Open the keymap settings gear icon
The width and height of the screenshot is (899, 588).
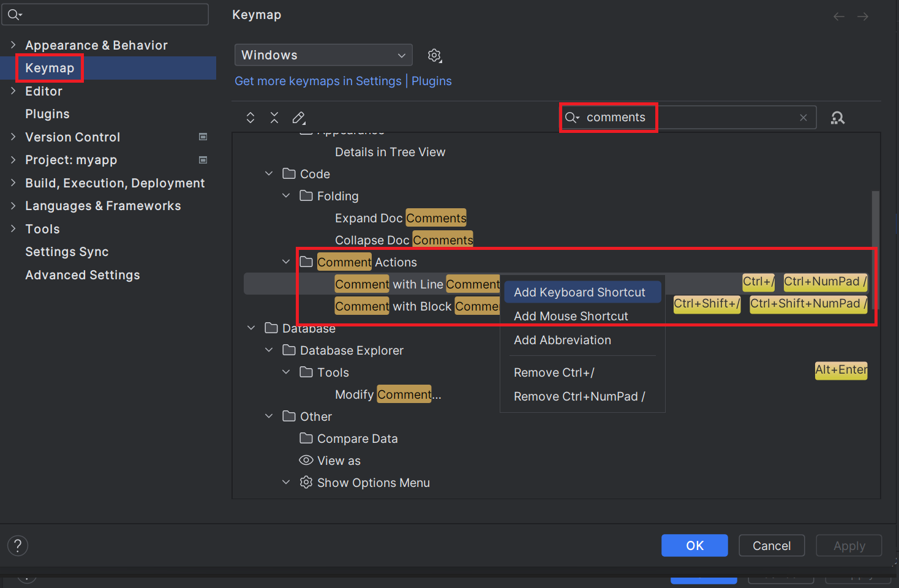click(434, 55)
